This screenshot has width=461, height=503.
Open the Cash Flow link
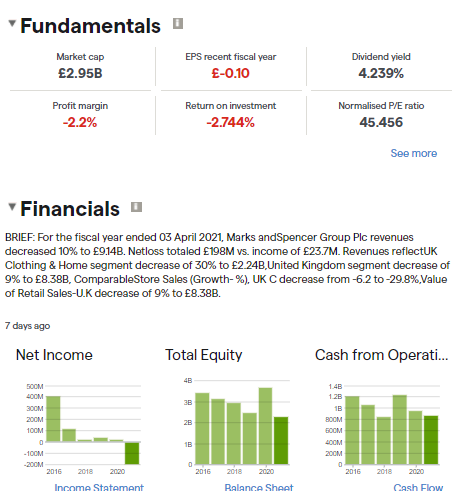tap(418, 488)
